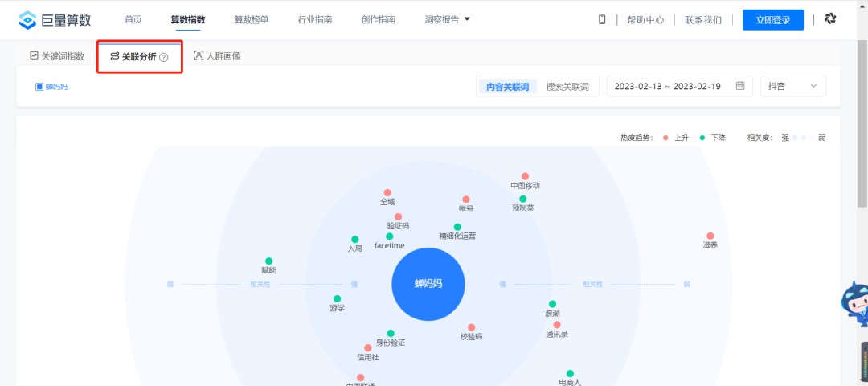Switch to the 关键词指数 tab

click(57, 56)
